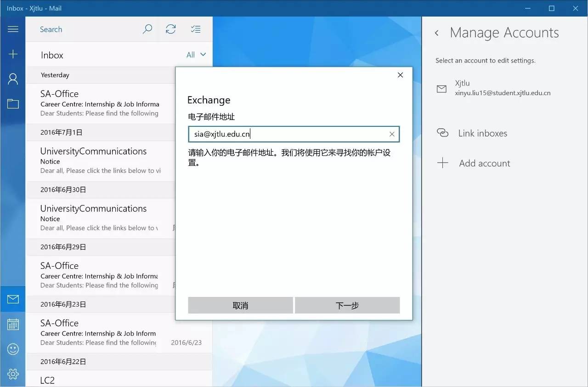Image resolution: width=588 pixels, height=387 pixels.
Task: Open the folders icon in sidebar
Action: pos(13,104)
